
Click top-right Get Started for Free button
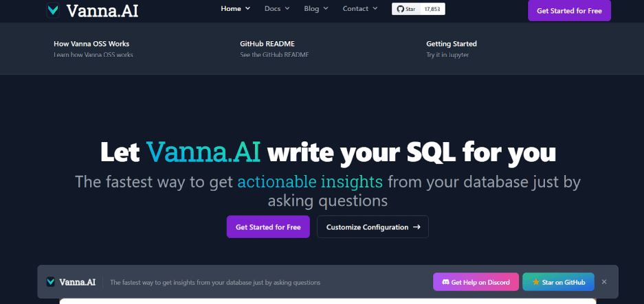tap(569, 11)
